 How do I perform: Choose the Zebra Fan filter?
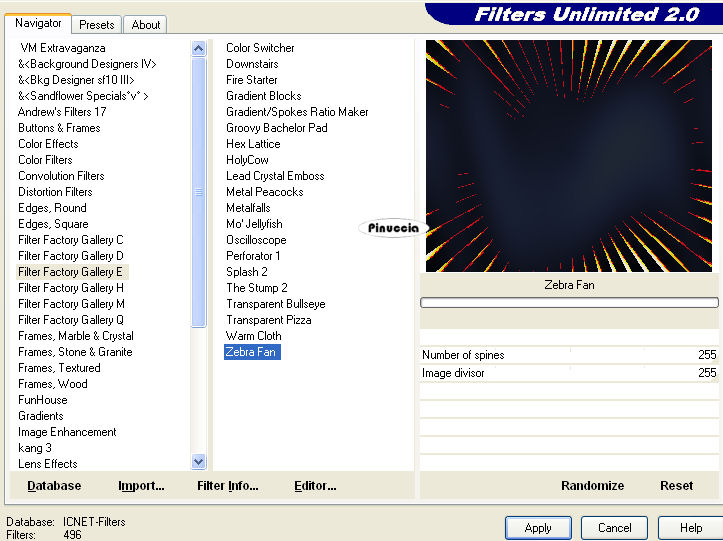coord(252,352)
